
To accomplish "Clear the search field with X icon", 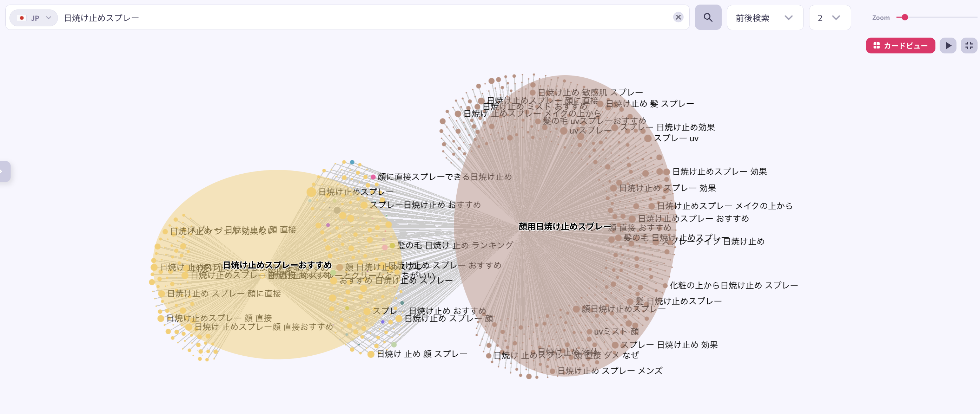I will pyautogui.click(x=678, y=17).
